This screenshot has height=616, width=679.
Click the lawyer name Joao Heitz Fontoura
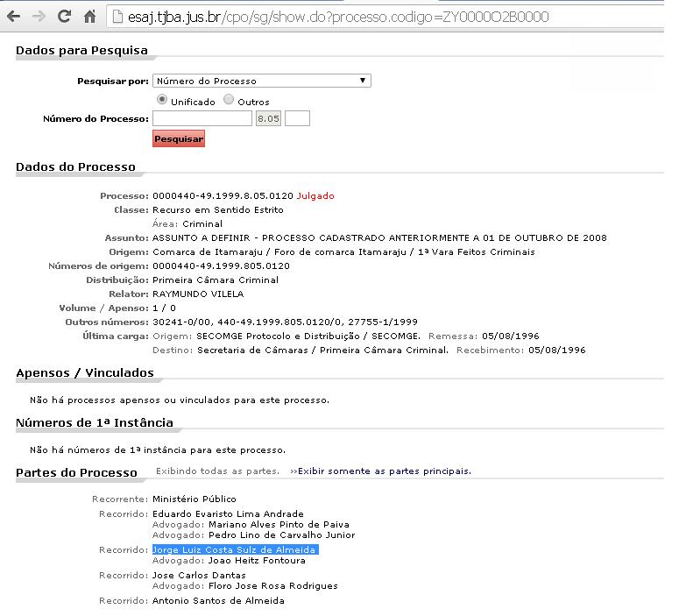pyautogui.click(x=257, y=560)
